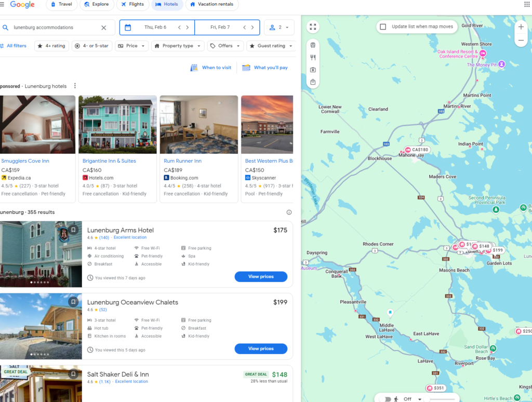Show transit layer on map
Screen dimensions: 532x402
[x=313, y=45]
